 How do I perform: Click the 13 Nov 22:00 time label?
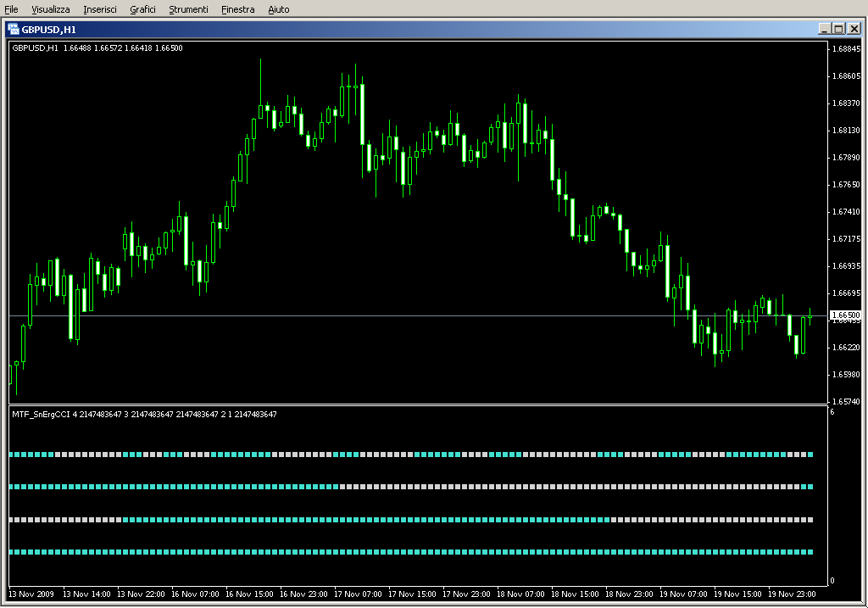(141, 594)
